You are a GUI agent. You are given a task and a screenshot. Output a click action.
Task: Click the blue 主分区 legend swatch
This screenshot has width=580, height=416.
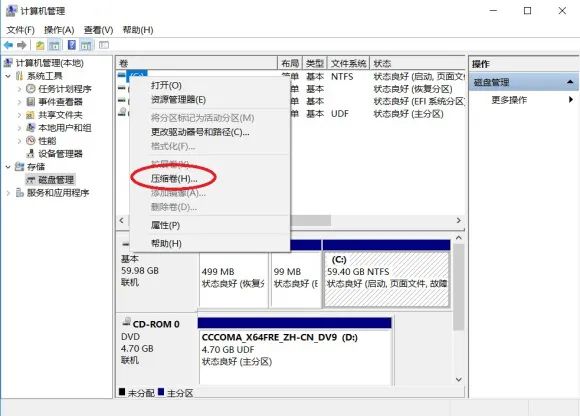(x=161, y=392)
